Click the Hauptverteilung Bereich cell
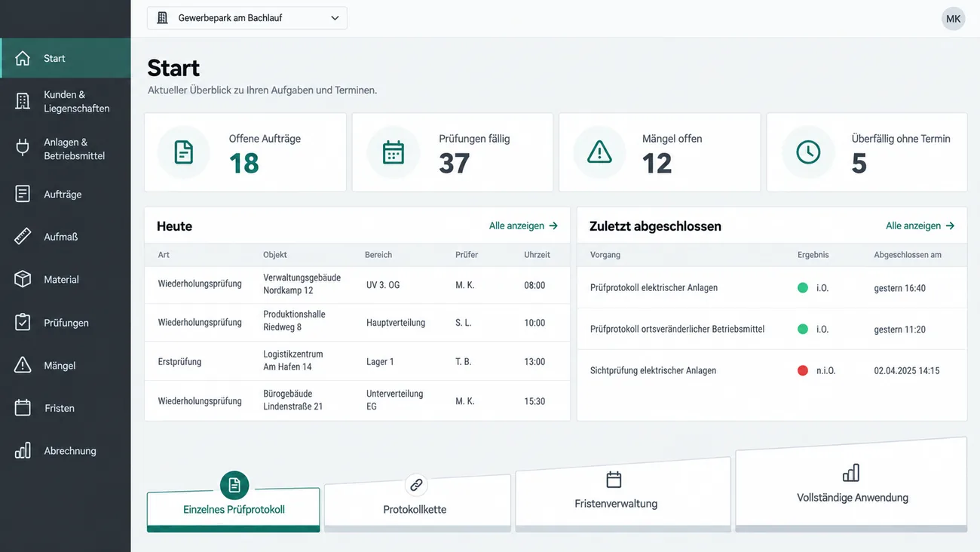 pyautogui.click(x=396, y=322)
